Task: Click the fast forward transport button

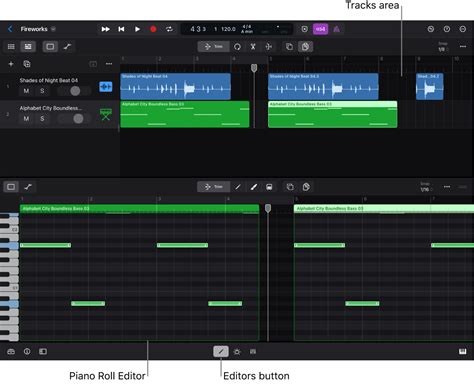Action: click(x=106, y=29)
